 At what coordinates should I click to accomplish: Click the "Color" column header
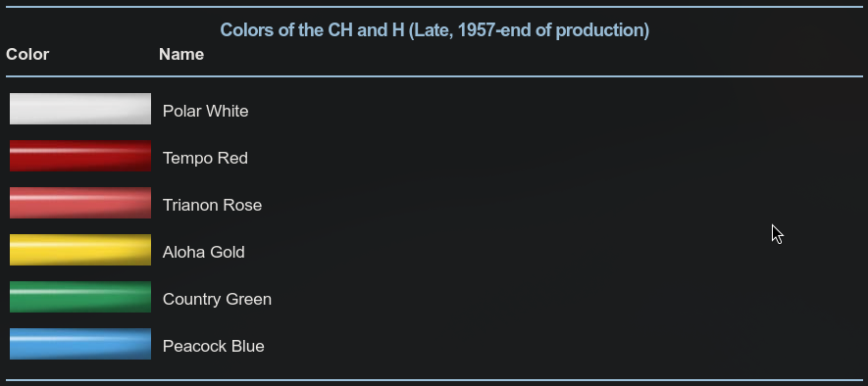pos(27,54)
